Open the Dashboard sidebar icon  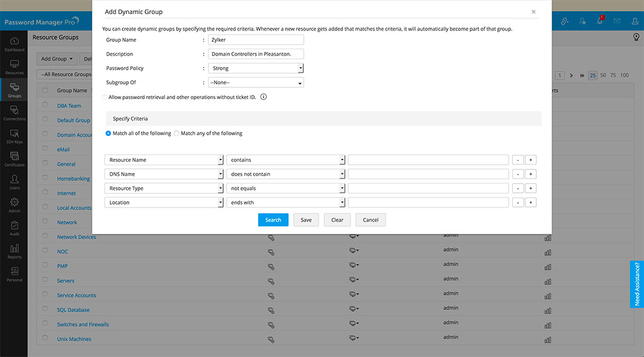click(x=14, y=44)
